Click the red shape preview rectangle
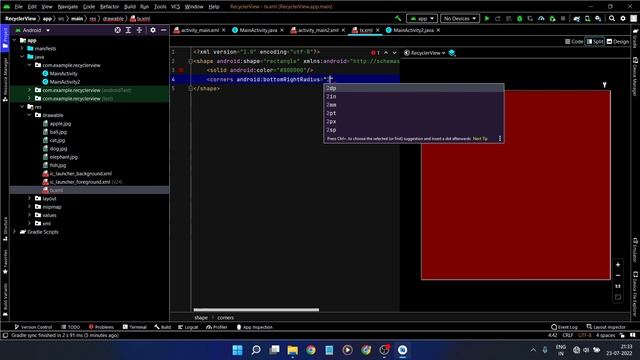This screenshot has height=360, width=640. pos(516,185)
